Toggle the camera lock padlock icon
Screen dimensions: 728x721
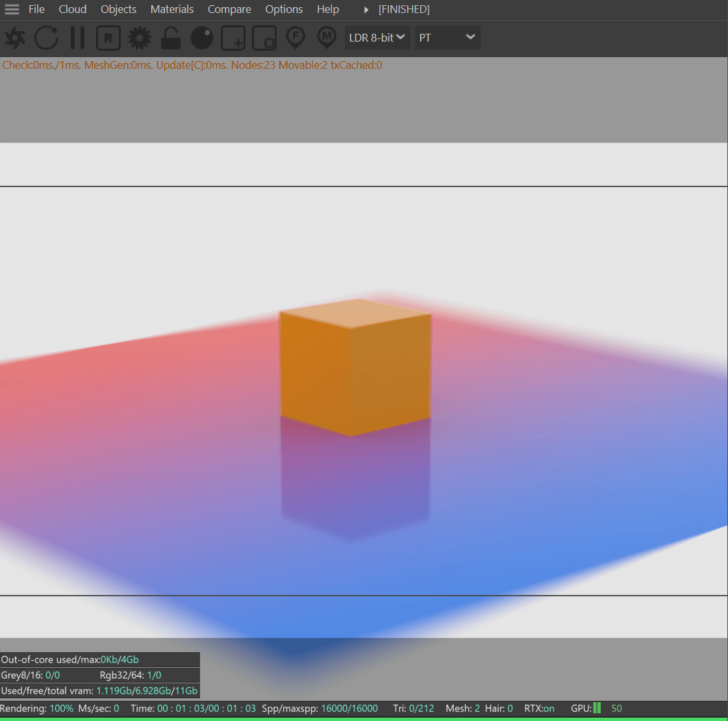[x=170, y=38]
